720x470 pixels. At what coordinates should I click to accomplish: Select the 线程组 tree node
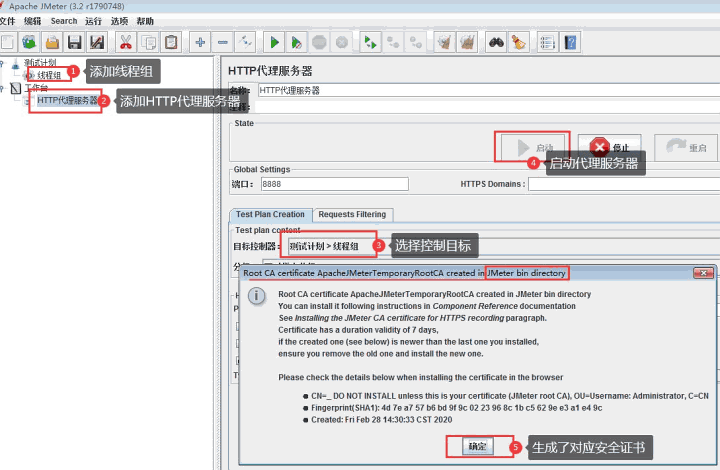(x=49, y=75)
